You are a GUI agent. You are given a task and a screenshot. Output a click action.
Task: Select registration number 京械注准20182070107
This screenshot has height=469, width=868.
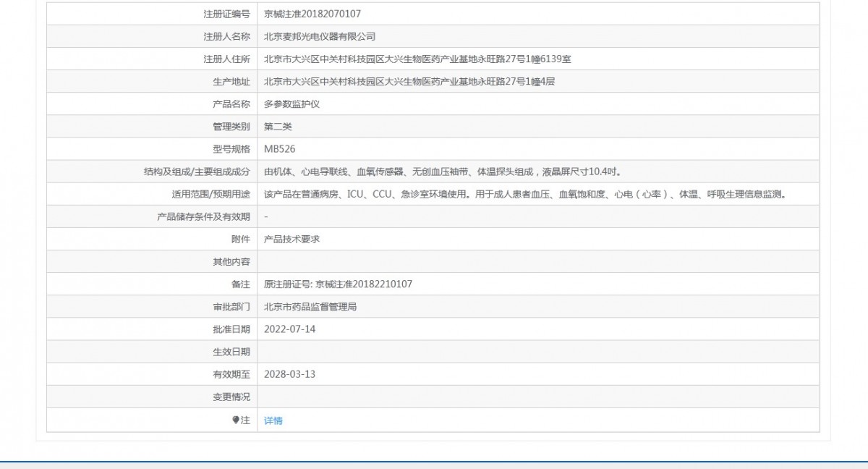tap(312, 14)
